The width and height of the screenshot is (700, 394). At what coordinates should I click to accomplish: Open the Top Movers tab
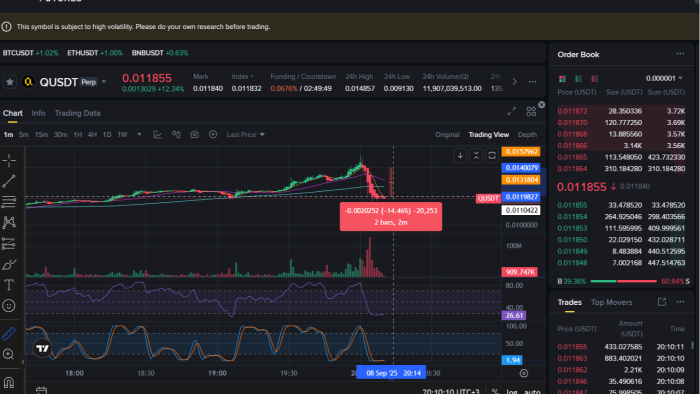pyautogui.click(x=612, y=303)
